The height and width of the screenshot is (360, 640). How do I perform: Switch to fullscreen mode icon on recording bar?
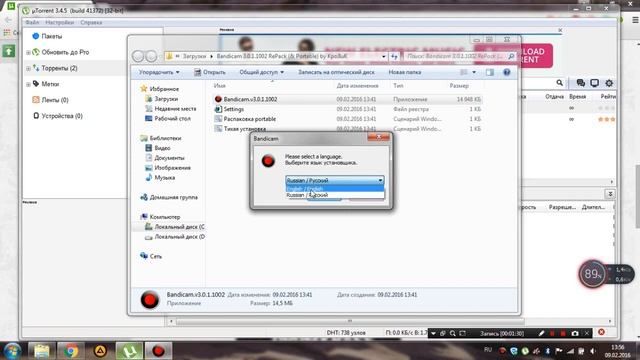[x=462, y=333]
